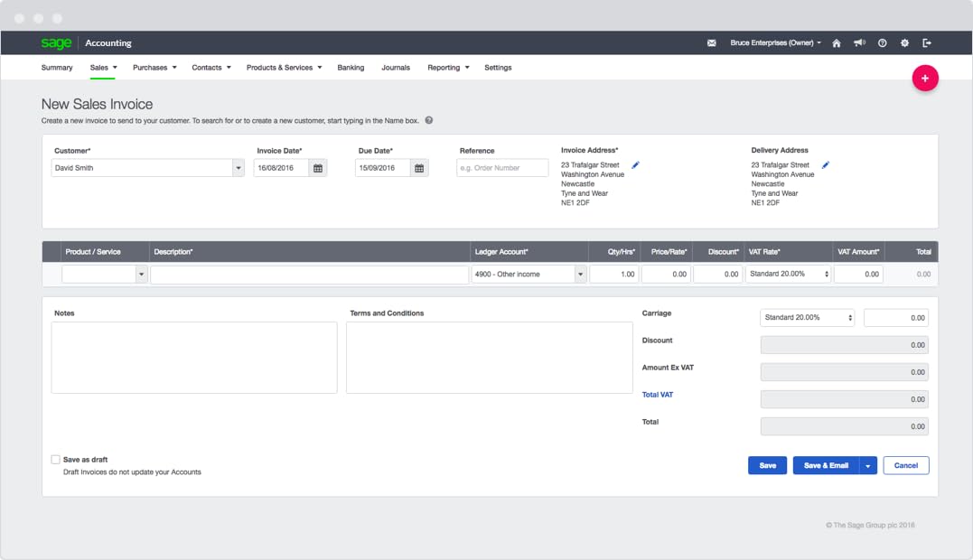Select the Carriage VAT rate dropdown
This screenshot has width=973, height=560.
coord(807,318)
